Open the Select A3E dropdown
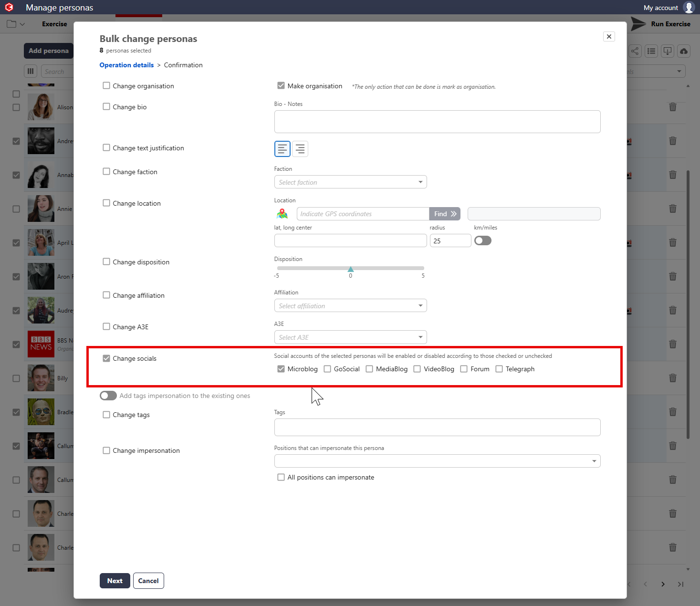This screenshot has width=700, height=606. coord(350,337)
